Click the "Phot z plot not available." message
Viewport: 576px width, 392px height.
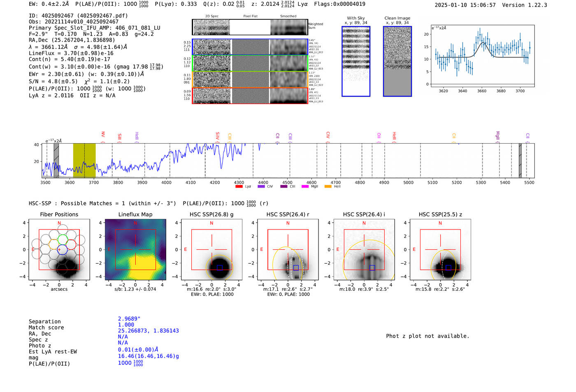427,336
